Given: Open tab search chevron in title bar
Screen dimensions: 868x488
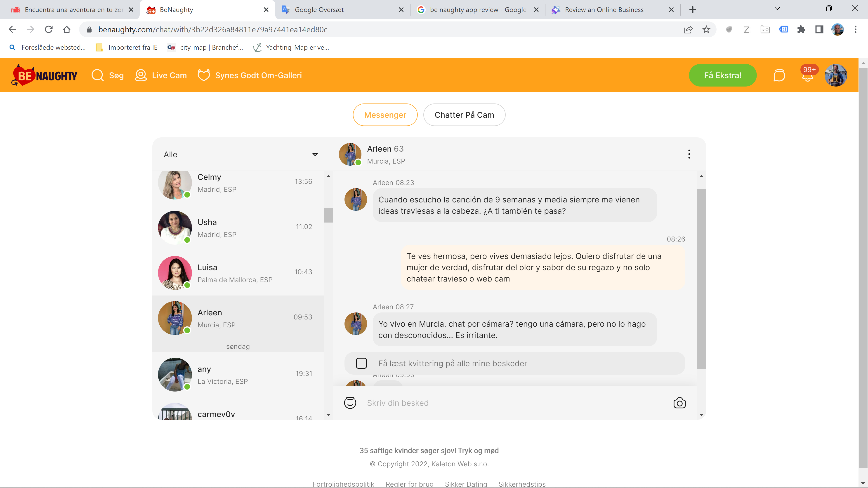Looking at the screenshot, I should [777, 8].
